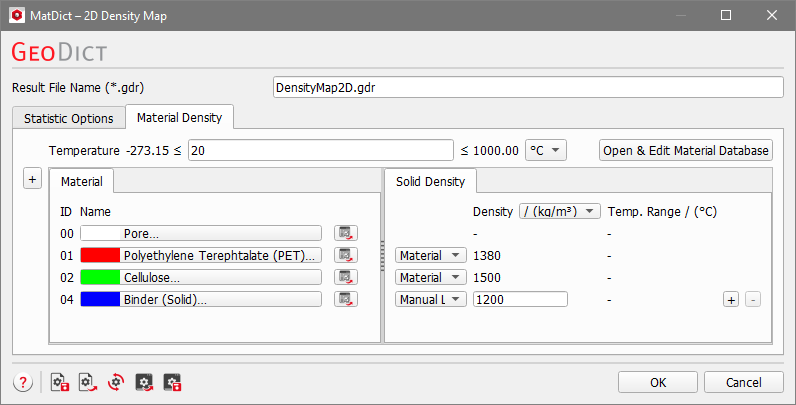Image resolution: width=796 pixels, height=405 pixels.
Task: Save settings to dark macro icon
Action: point(172,382)
